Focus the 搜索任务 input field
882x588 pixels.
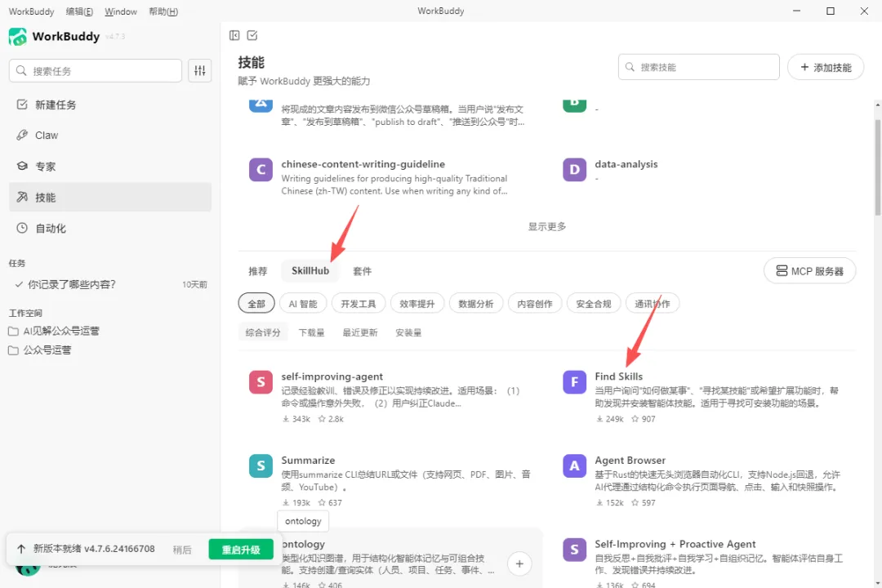(x=96, y=71)
